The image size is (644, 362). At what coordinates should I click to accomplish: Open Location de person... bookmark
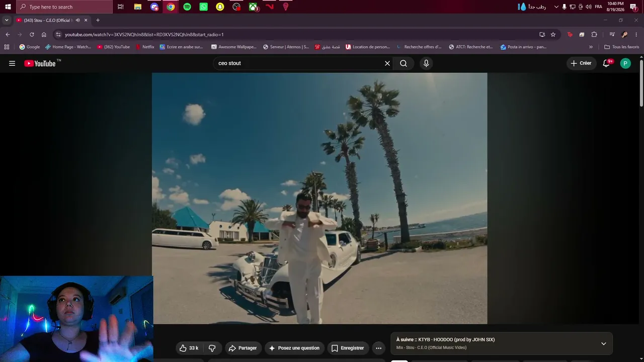click(x=368, y=47)
